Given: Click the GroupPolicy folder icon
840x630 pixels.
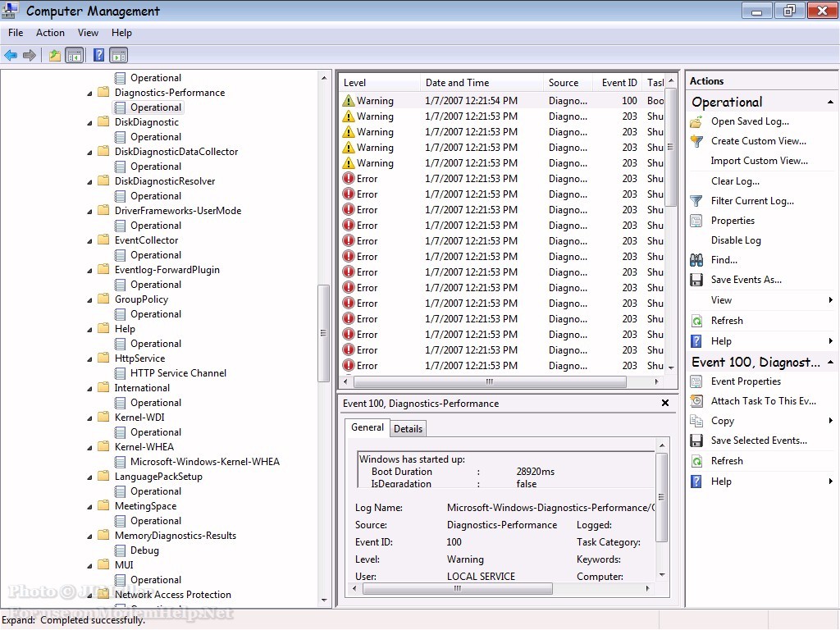Looking at the screenshot, I should click(x=104, y=299).
